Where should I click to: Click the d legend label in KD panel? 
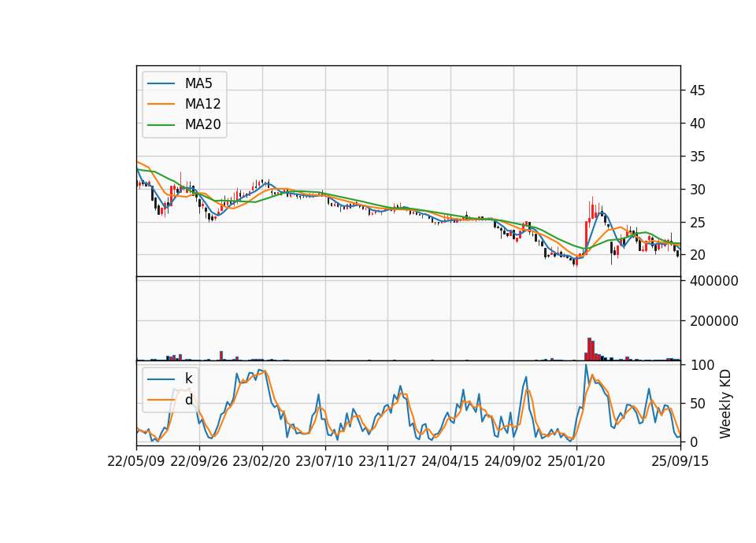189,400
